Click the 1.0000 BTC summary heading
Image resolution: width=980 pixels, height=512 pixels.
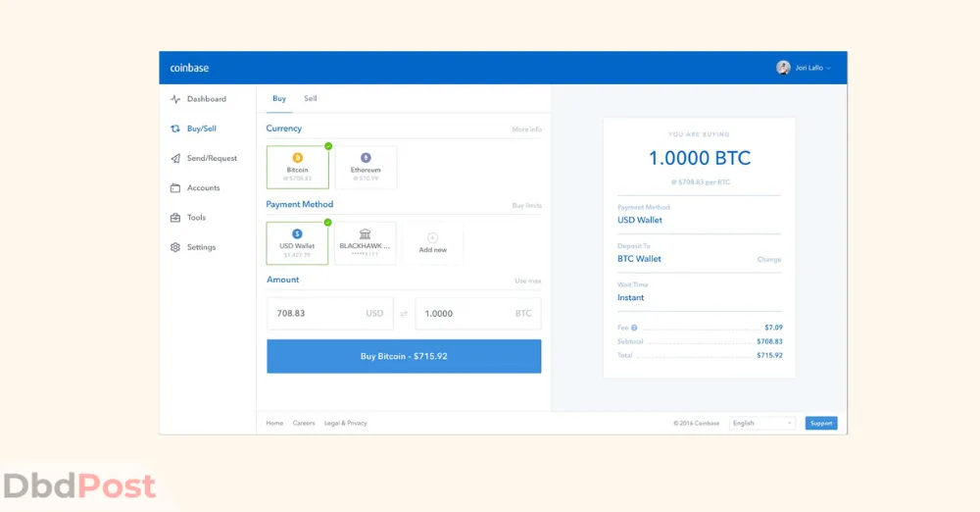pyautogui.click(x=700, y=158)
